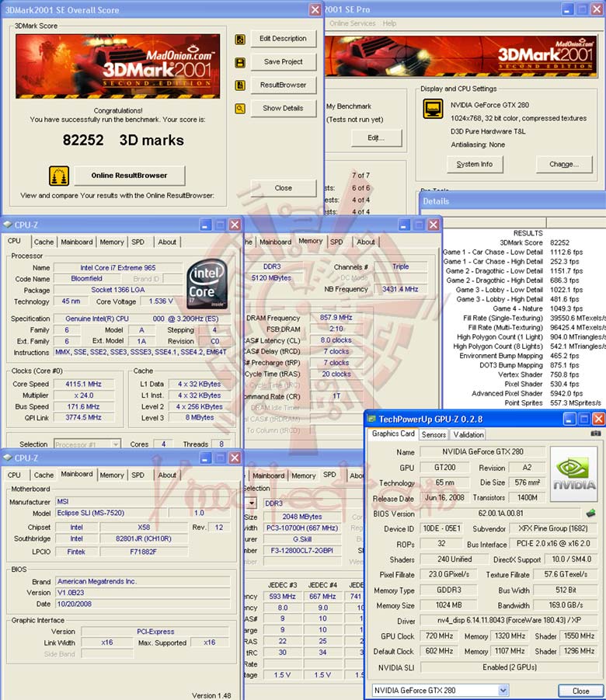Open the GPU selection dropdown in GPU-Z

(x=503, y=690)
